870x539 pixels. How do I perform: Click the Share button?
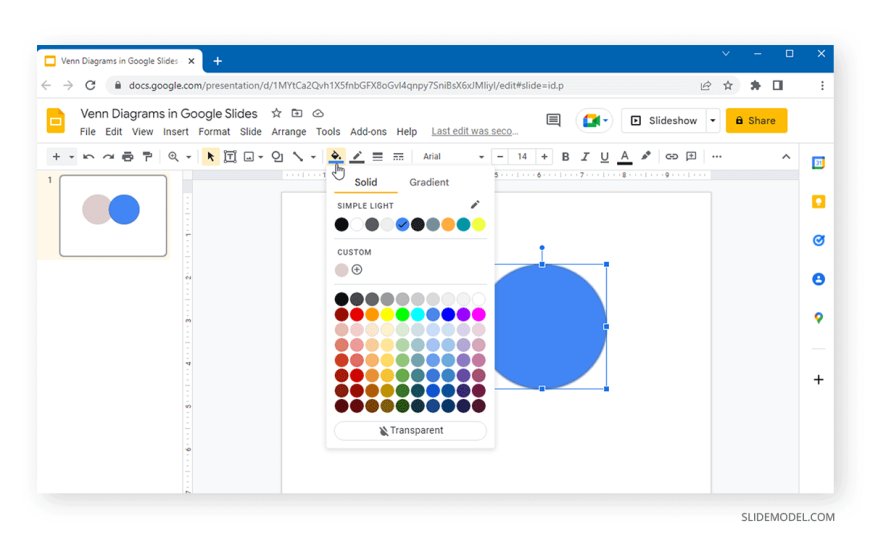756,120
